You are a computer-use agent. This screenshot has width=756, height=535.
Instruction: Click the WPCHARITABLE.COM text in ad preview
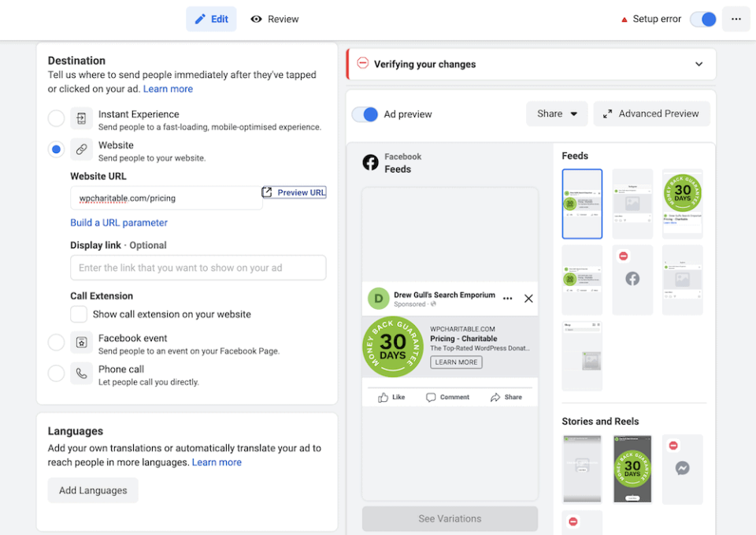click(462, 329)
